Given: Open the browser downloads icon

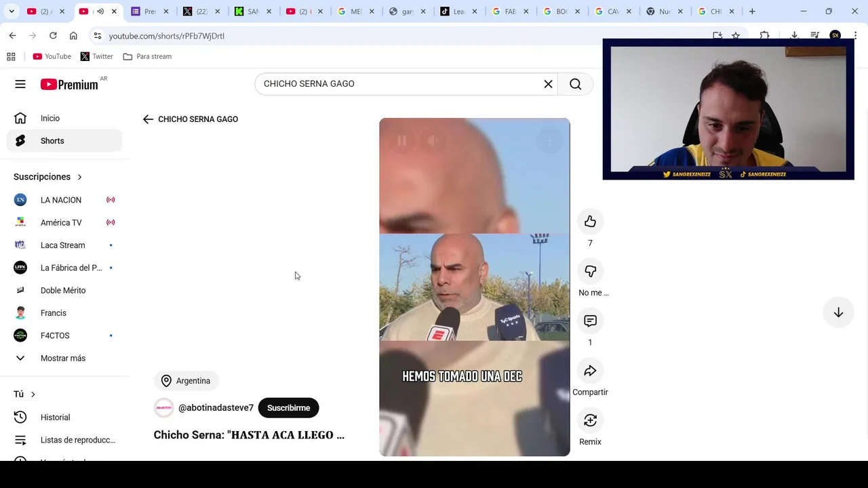Looking at the screenshot, I should coord(794,35).
